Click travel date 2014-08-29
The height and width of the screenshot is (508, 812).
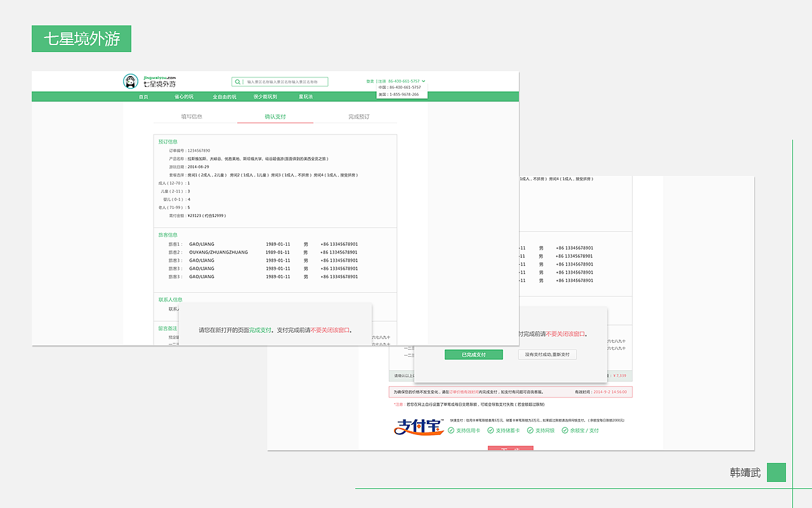pos(198,167)
